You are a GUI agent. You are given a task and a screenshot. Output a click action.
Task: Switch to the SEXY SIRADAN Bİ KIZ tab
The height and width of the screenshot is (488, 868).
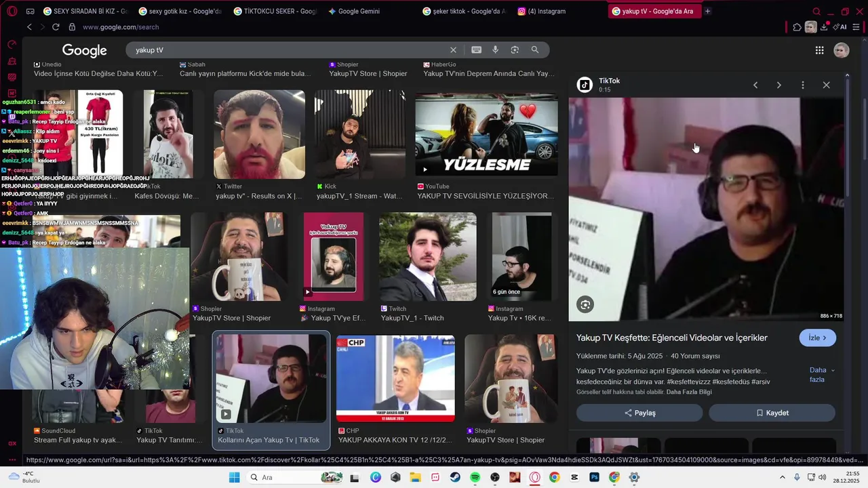[85, 11]
